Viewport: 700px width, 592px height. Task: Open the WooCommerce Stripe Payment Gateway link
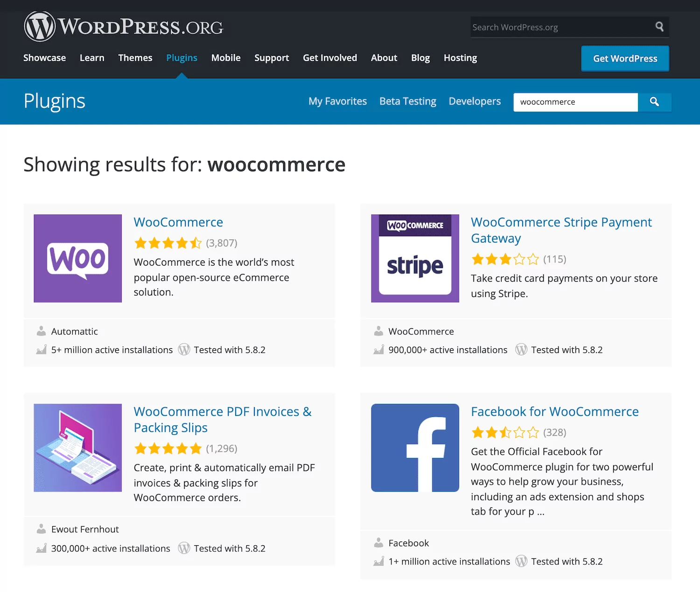coord(561,230)
